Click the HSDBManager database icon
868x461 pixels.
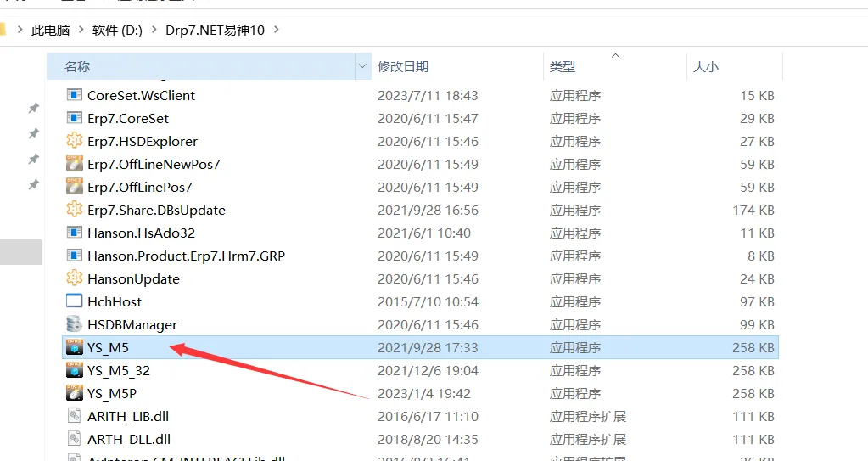(75, 324)
